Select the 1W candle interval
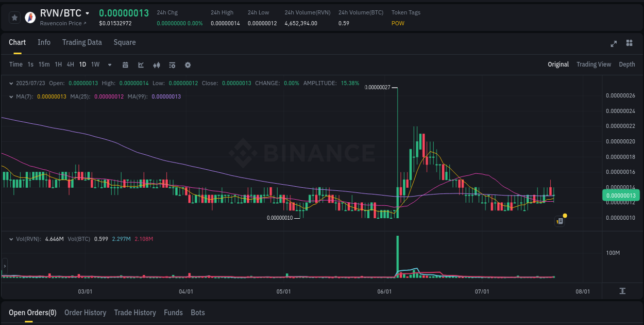Screen dimensions: 644x325 (x=95, y=65)
